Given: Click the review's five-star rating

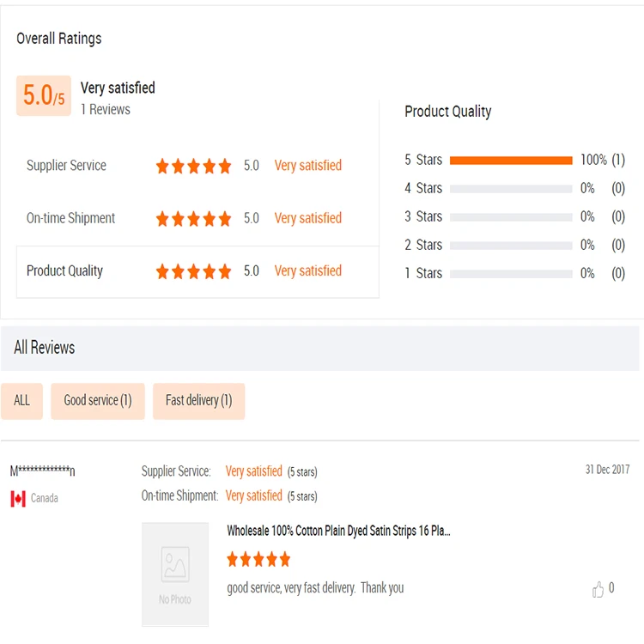Looking at the screenshot, I should 258,559.
